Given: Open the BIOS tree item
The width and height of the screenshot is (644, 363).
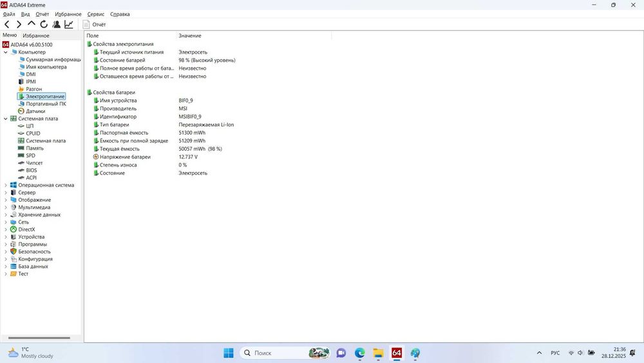Looking at the screenshot, I should point(31,171).
